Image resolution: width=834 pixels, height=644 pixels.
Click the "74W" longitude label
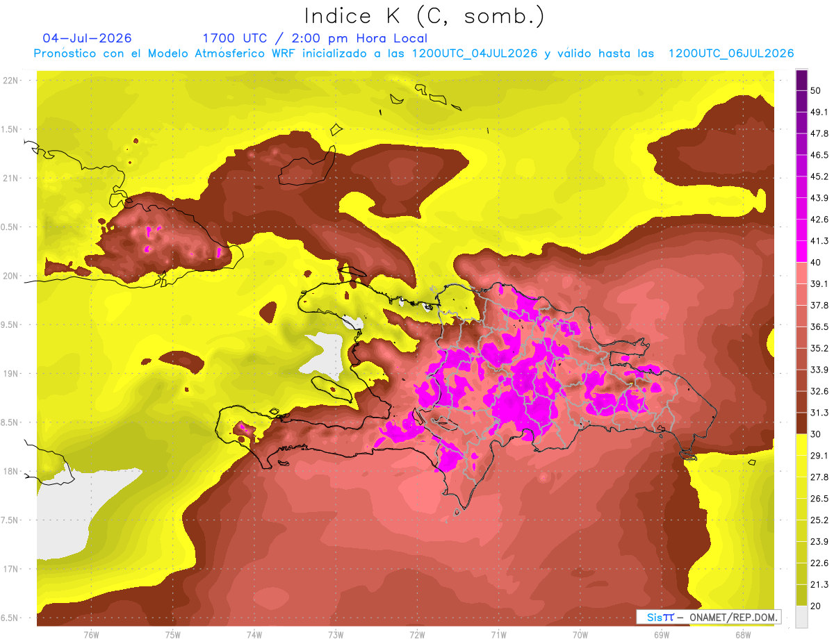pos(254,634)
